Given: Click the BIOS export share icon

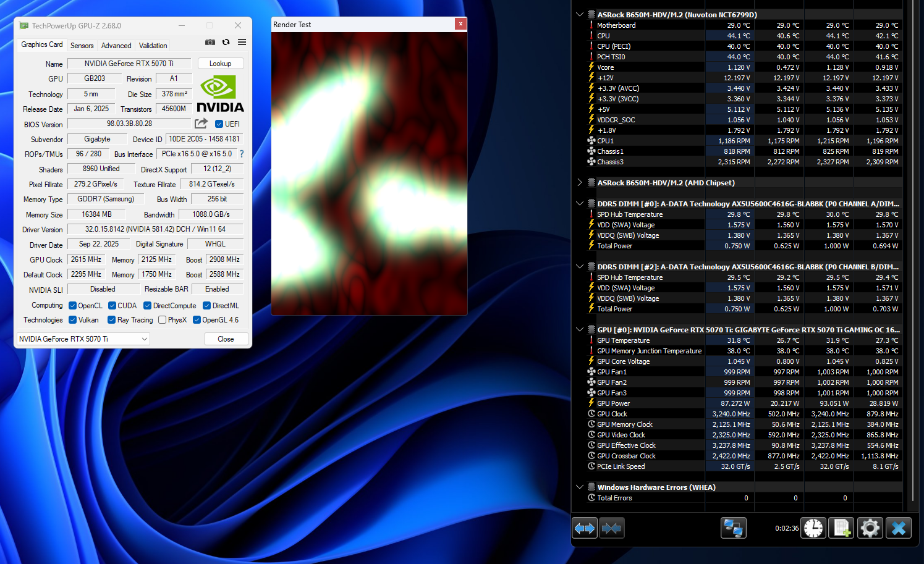Looking at the screenshot, I should pyautogui.click(x=201, y=124).
